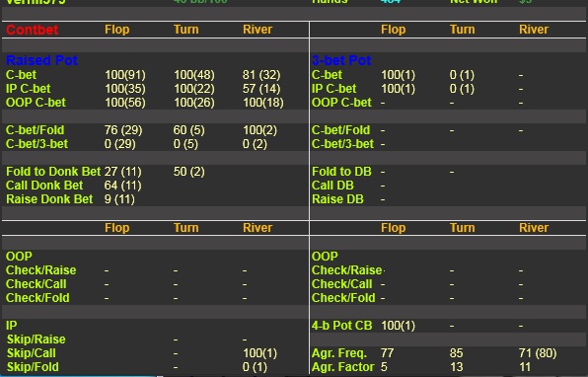
Task: Click 3-bet Pot C-bet flop value '100(1)'
Action: point(398,75)
